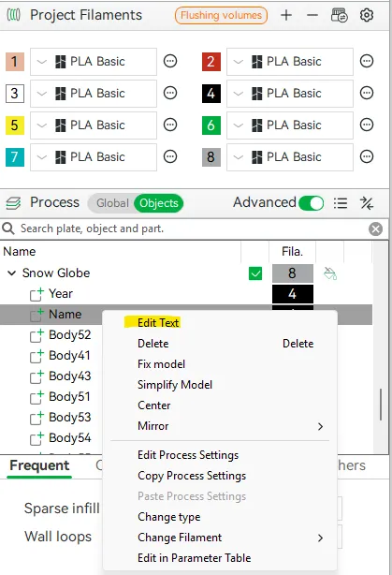
Task: Open more options for filament 4
Action: 367,93
